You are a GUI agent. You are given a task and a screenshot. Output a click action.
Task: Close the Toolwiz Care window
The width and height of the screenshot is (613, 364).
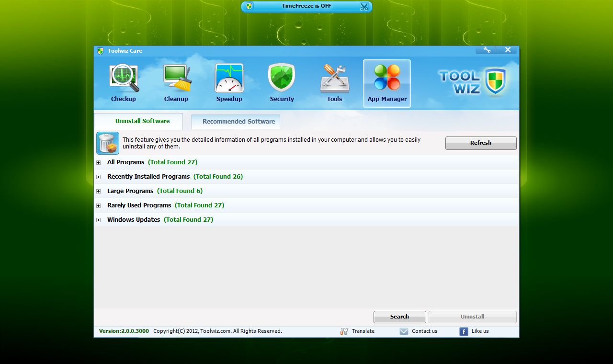click(508, 50)
